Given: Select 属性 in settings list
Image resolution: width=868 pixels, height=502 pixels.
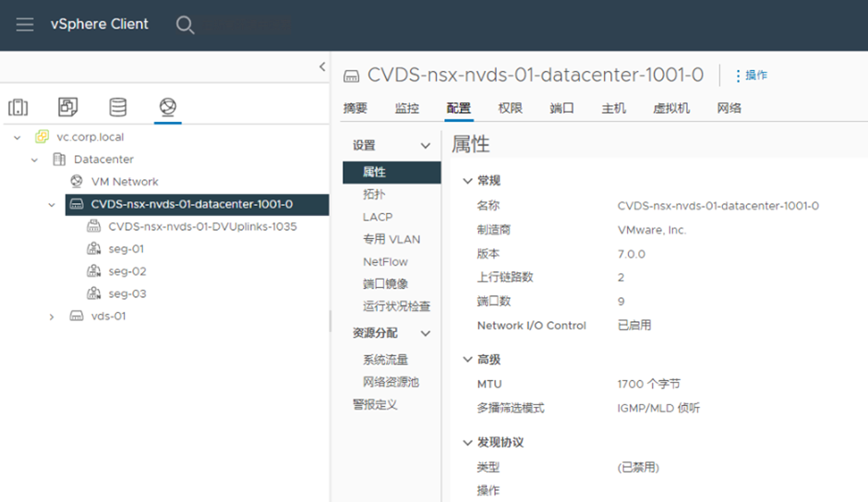Looking at the screenshot, I should coord(392,173).
